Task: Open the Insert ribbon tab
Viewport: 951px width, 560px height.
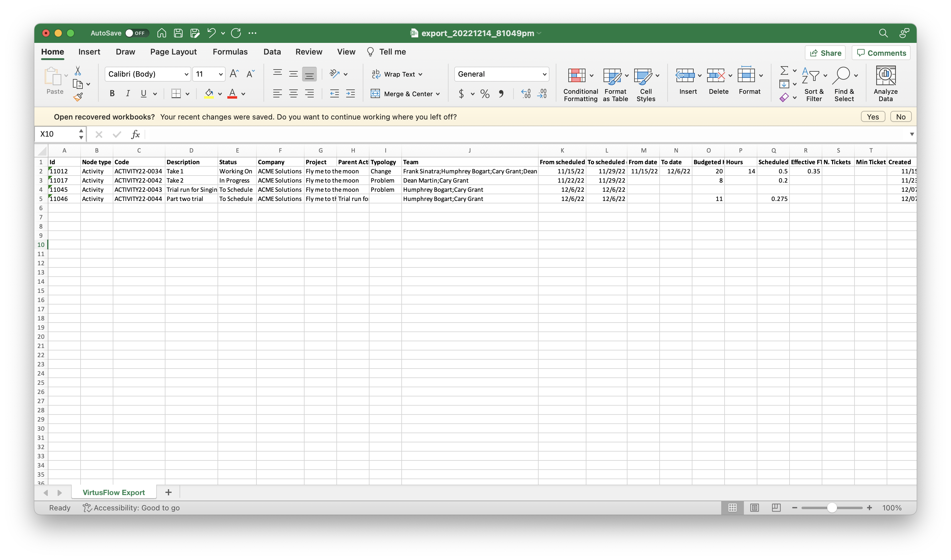Action: tap(89, 52)
